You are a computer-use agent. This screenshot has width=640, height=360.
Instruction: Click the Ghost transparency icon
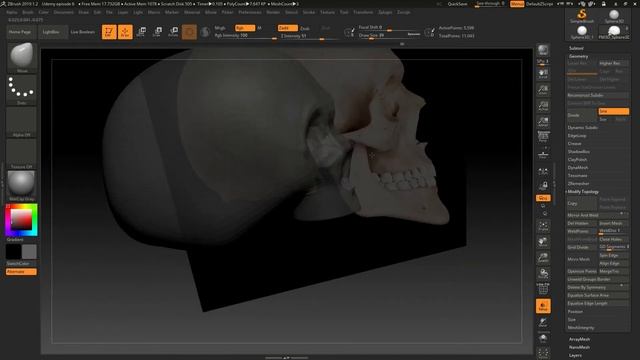[x=543, y=323]
